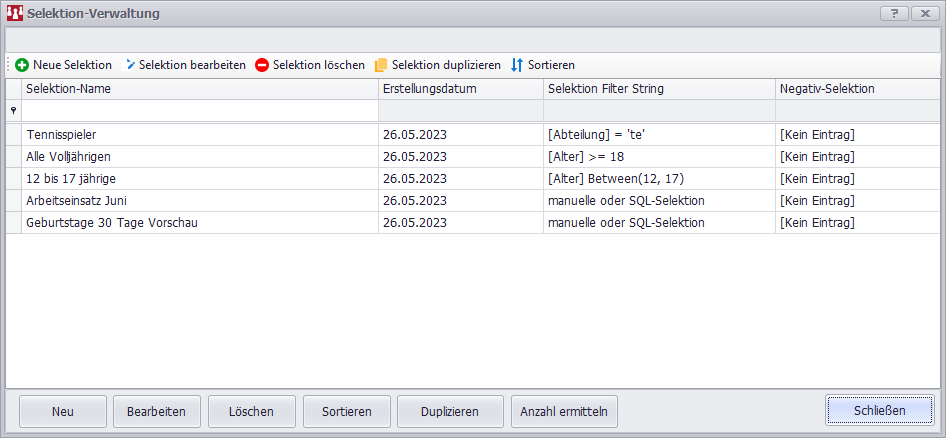Image resolution: width=946 pixels, height=438 pixels.
Task: Open the help question mark button
Action: point(893,14)
